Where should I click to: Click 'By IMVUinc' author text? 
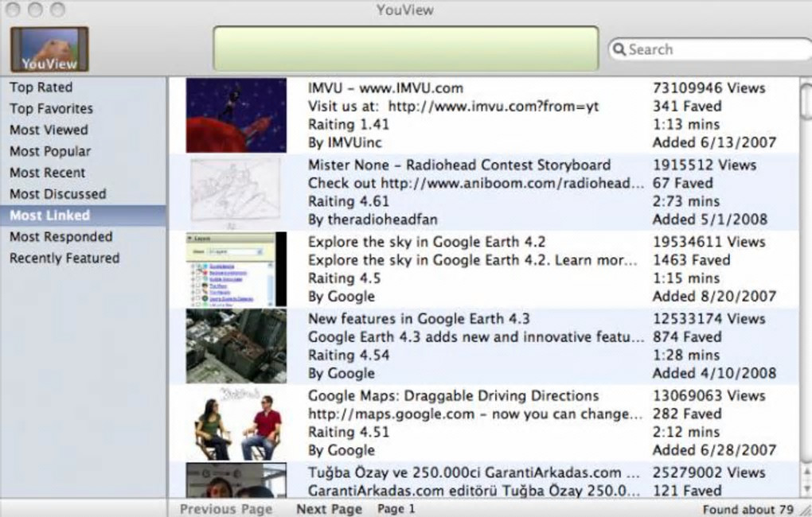pyautogui.click(x=345, y=142)
